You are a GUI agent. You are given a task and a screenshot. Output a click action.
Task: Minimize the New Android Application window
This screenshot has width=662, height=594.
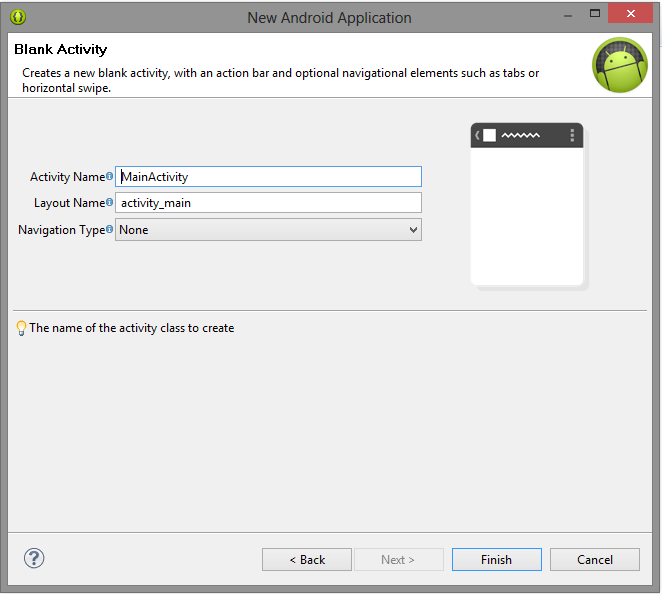pos(568,16)
